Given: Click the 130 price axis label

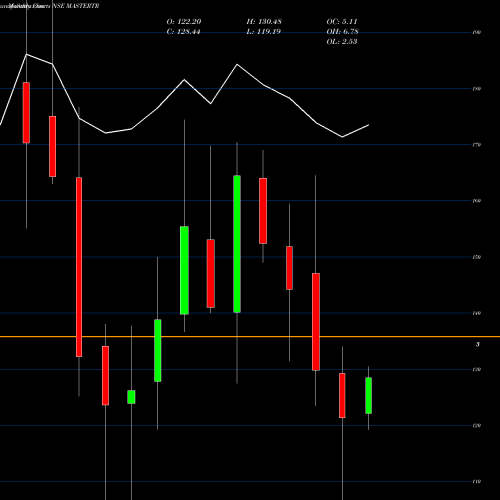Looking at the screenshot, I should 477,370.
